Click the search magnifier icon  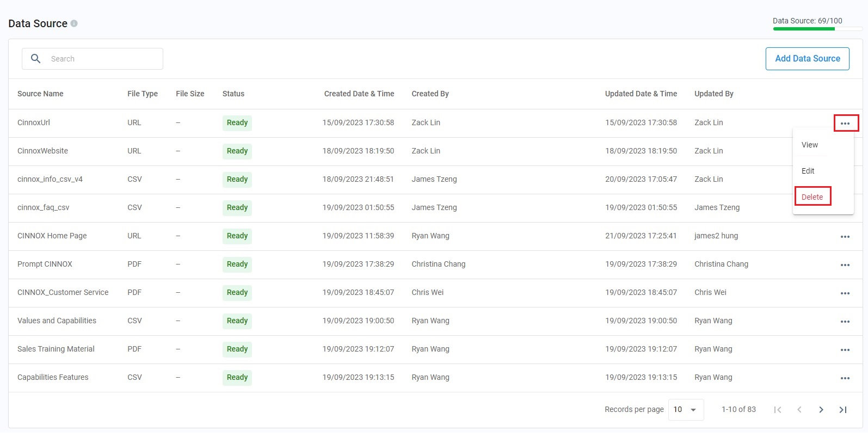(x=36, y=59)
